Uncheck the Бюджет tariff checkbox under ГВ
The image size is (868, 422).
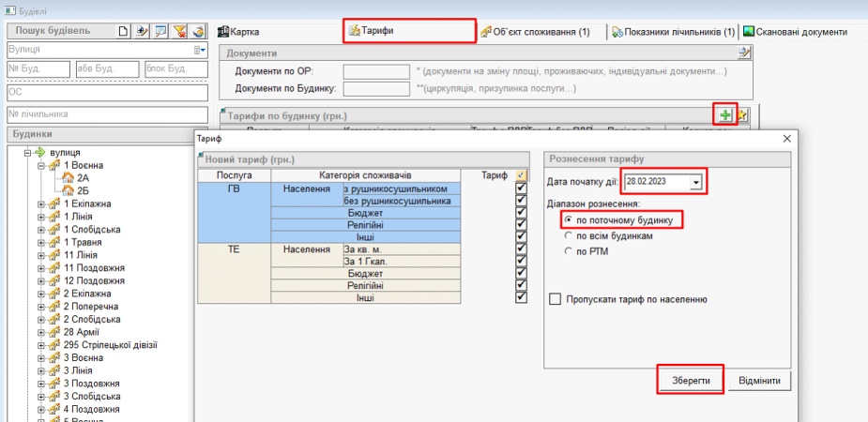[x=521, y=213]
